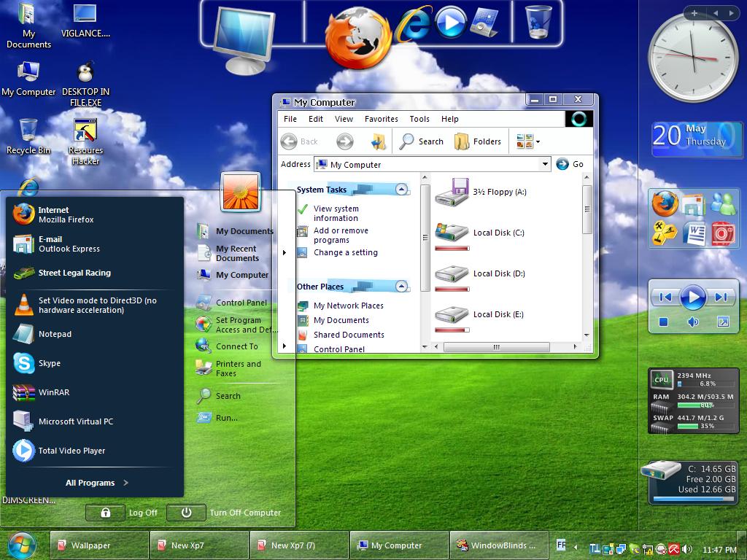The height and width of the screenshot is (560, 747).
Task: Click View system information link
Action: pyautogui.click(x=336, y=213)
